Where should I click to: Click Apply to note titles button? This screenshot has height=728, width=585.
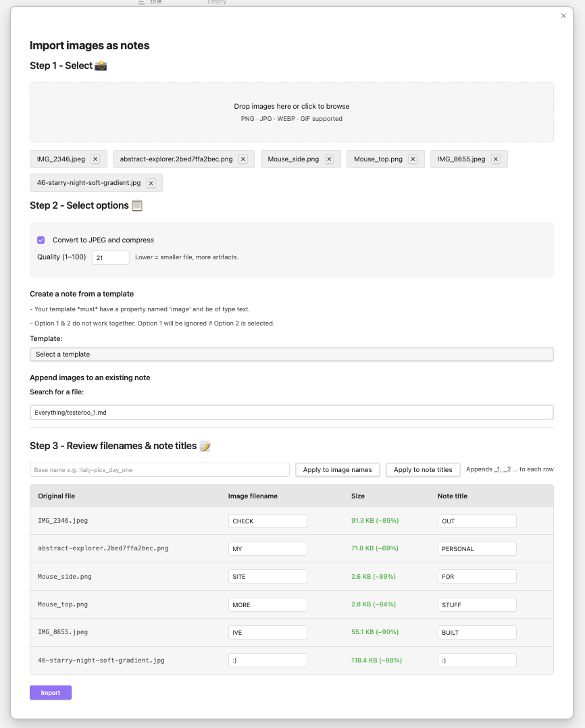pos(423,470)
